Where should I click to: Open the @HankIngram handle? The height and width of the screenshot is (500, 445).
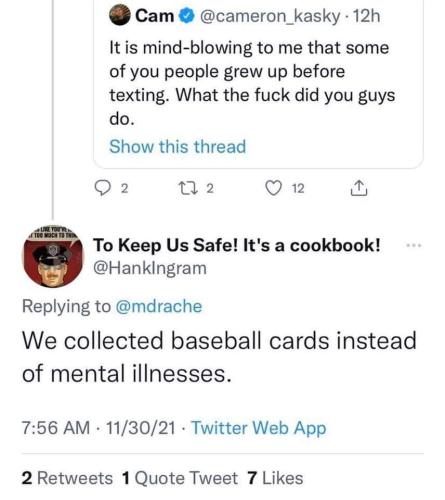tap(150, 268)
